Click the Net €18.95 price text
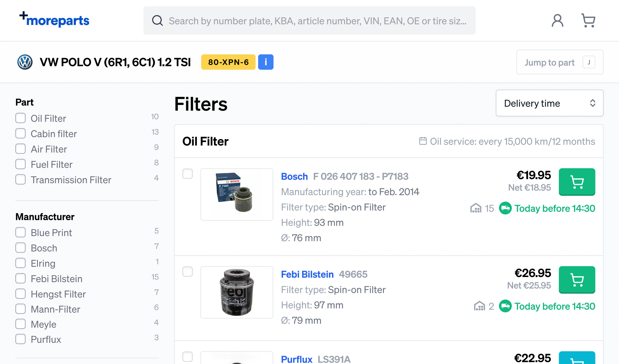 [x=530, y=187]
